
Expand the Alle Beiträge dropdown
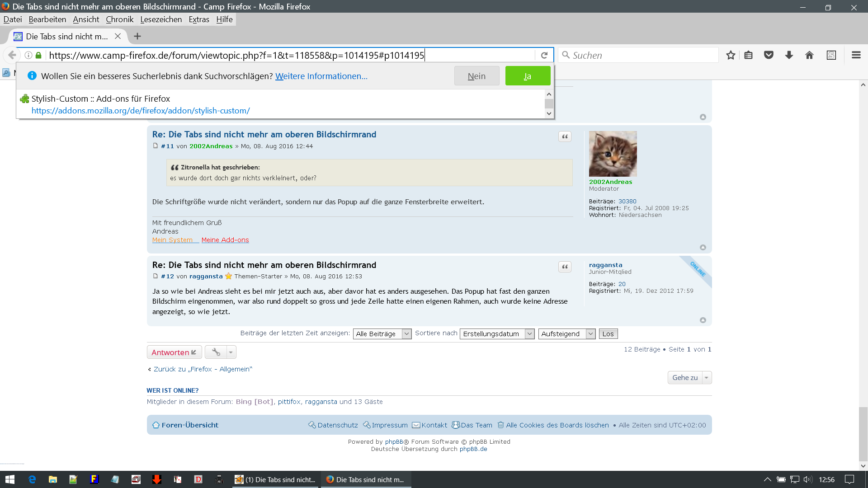pyautogui.click(x=382, y=334)
